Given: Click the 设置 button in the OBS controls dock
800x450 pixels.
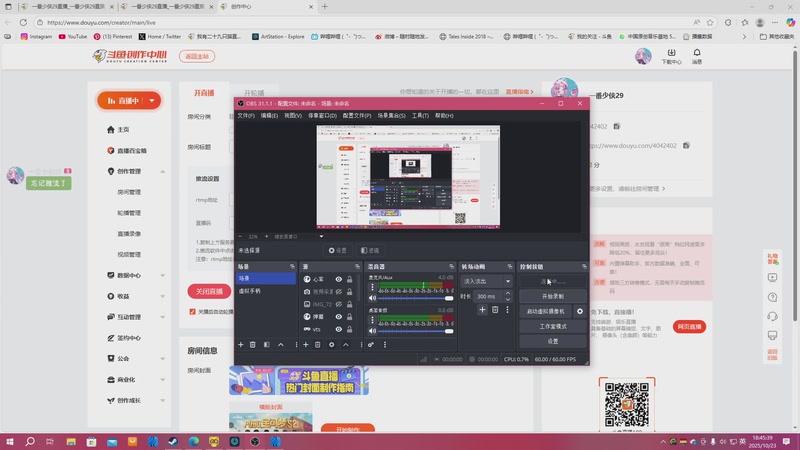Looking at the screenshot, I should click(x=553, y=341).
